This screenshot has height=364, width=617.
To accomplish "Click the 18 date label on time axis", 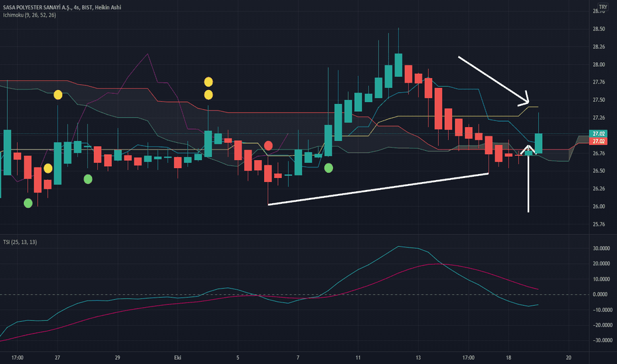I will click(x=508, y=357).
